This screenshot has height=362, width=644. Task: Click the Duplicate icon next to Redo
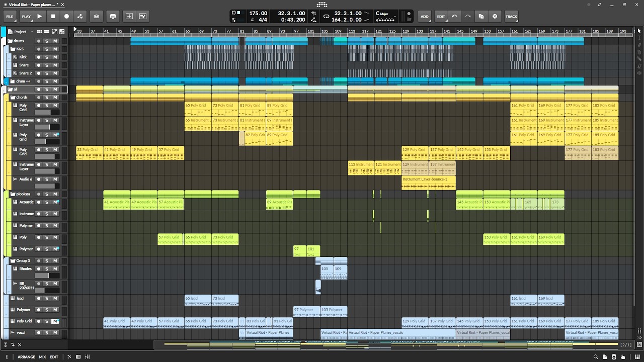(x=481, y=16)
